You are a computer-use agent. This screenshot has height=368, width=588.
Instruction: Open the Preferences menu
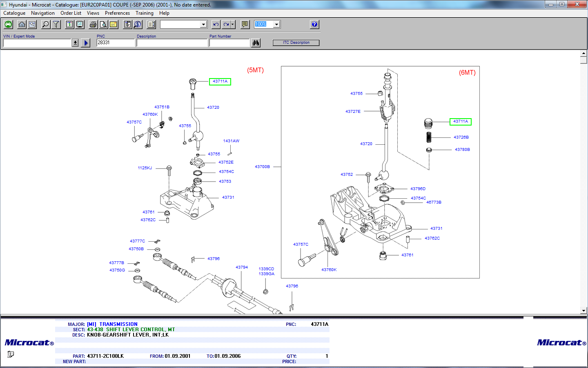pos(117,13)
